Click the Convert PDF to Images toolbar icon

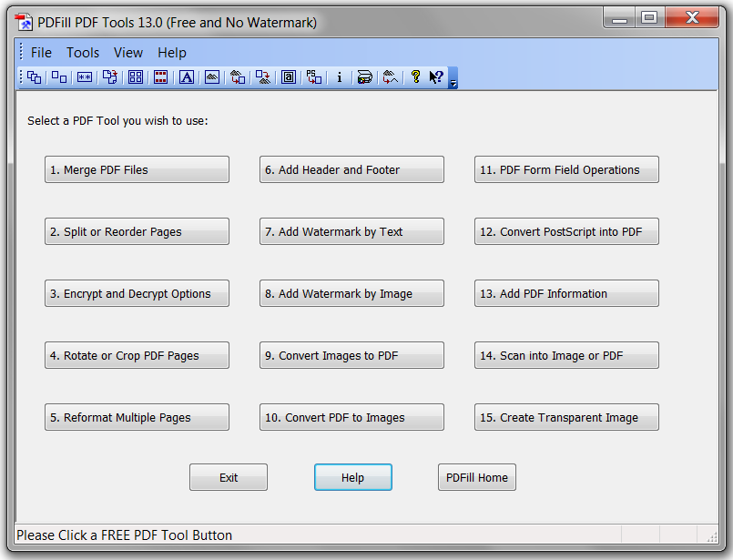click(263, 77)
